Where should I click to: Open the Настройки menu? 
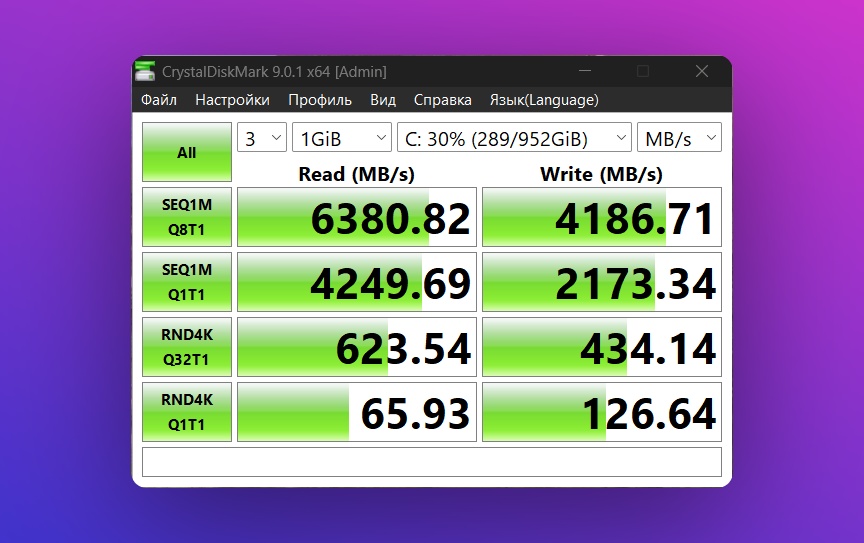(232, 100)
